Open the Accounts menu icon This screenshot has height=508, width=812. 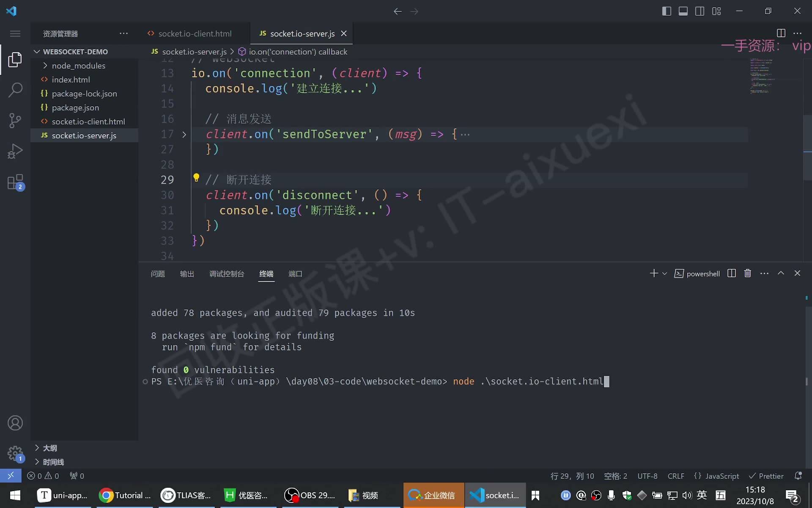(15, 423)
